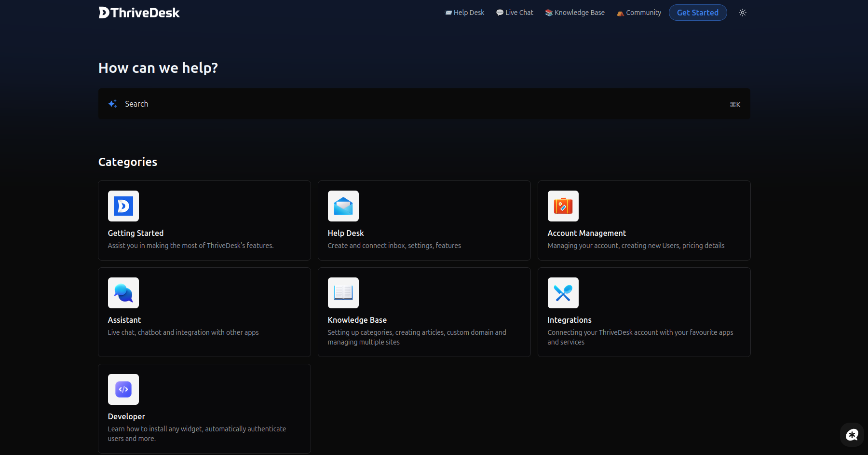Click the Integrations category card
The height and width of the screenshot is (455, 868).
click(x=644, y=312)
